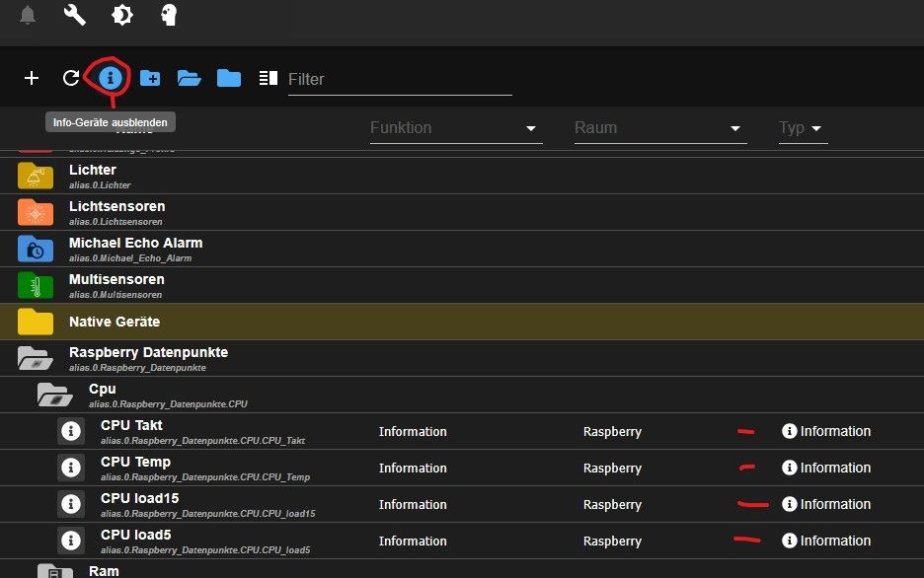Expand the Michael Echo Alarm folder
Screen dimensions: 924x578
pos(36,249)
